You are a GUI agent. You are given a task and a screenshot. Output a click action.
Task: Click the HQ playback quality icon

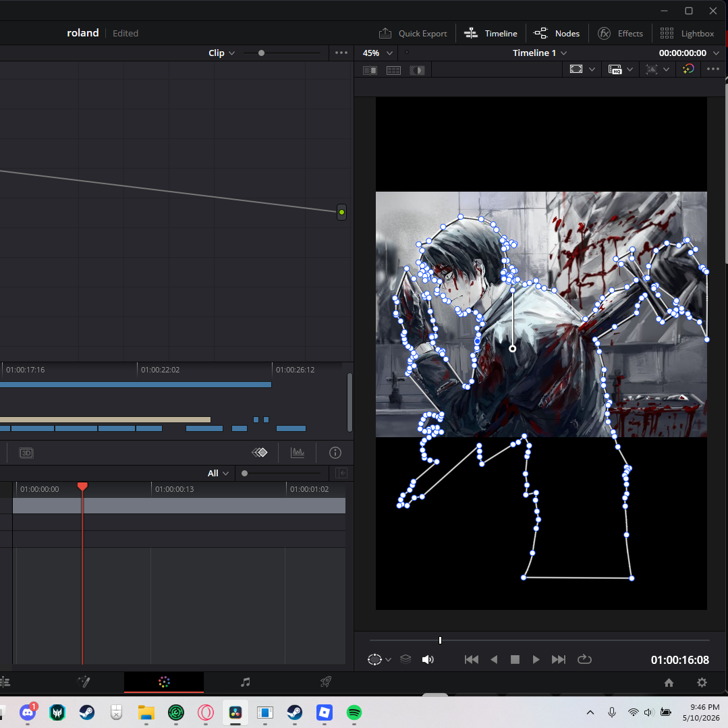point(615,69)
